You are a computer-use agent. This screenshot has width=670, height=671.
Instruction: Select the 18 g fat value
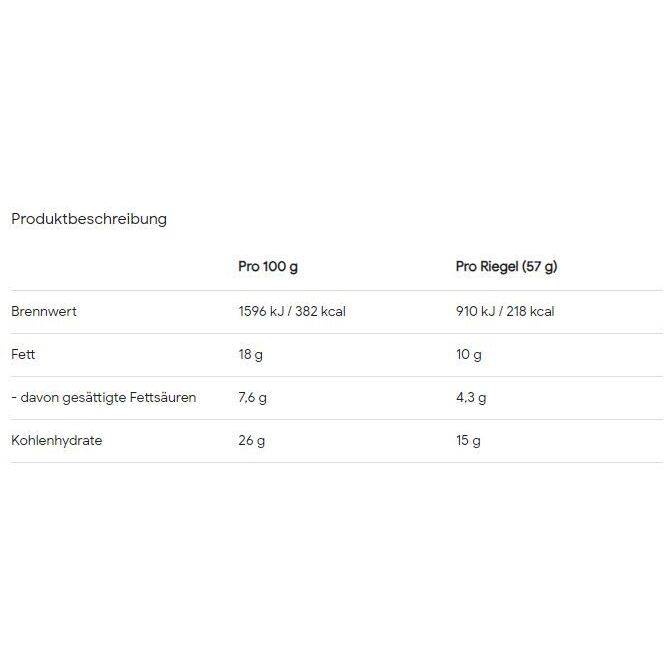pos(251,355)
